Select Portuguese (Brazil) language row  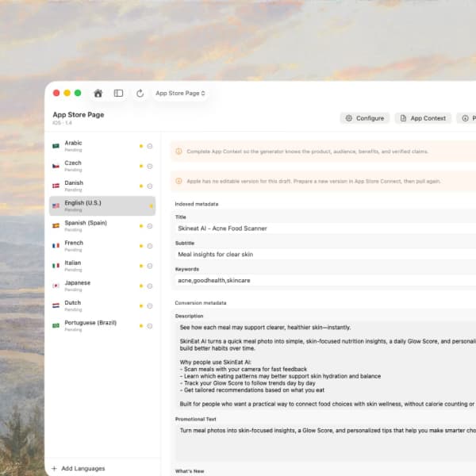pos(102,326)
